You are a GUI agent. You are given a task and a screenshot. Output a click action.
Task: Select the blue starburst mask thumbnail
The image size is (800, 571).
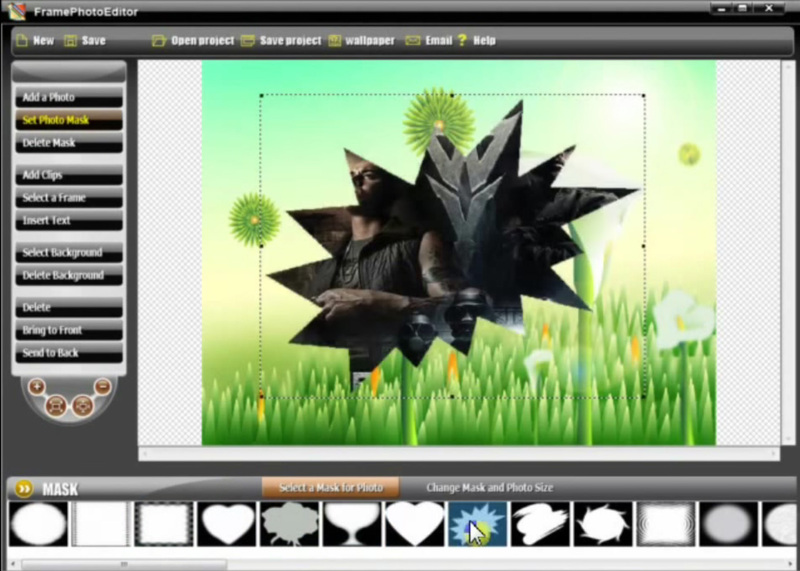(x=477, y=524)
